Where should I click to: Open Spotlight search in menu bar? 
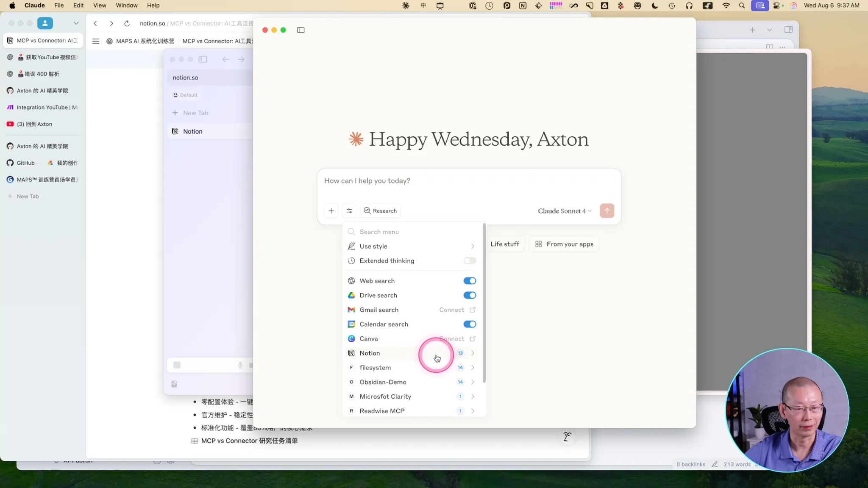(742, 6)
